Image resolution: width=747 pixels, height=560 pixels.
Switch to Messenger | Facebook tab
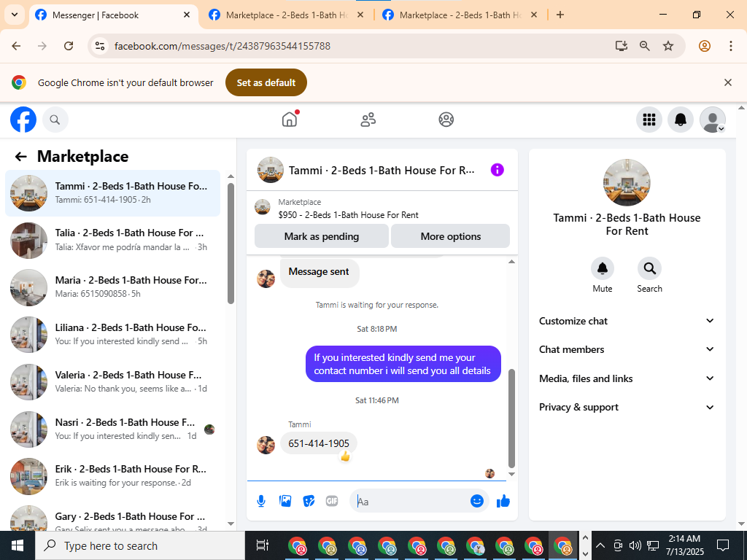point(113,15)
